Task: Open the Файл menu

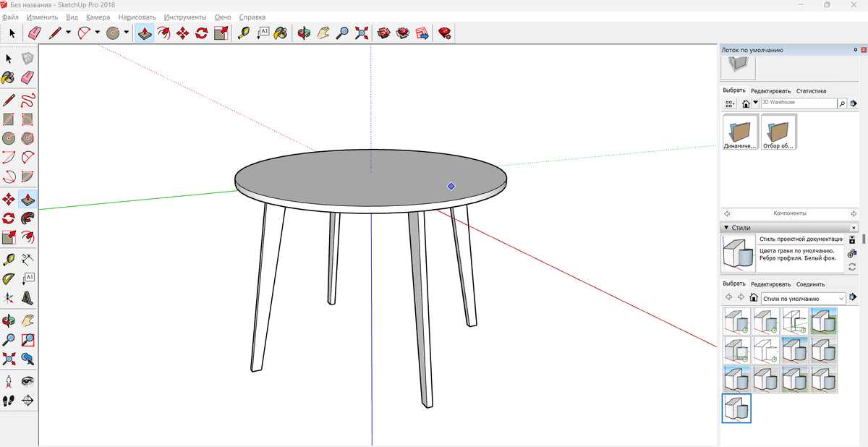Action: (10, 17)
